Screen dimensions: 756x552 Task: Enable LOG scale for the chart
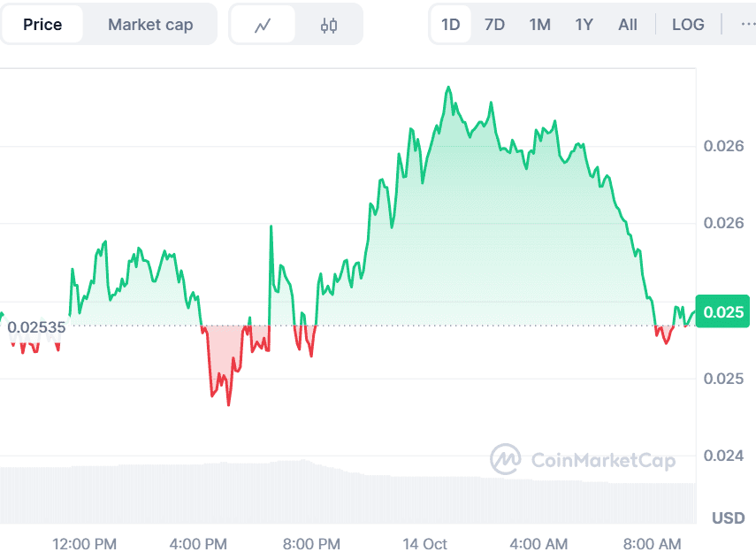(x=688, y=24)
